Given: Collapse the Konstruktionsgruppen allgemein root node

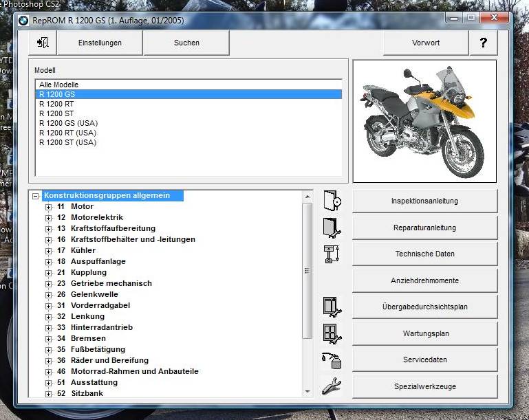Looking at the screenshot, I should coord(36,196).
